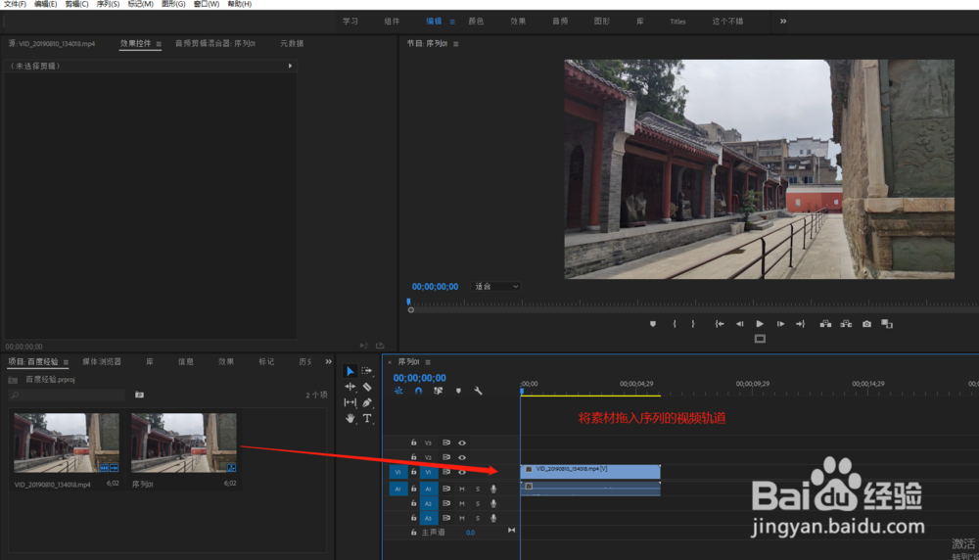Open 文件(F) menu
The image size is (979, 560).
pyautogui.click(x=15, y=4)
